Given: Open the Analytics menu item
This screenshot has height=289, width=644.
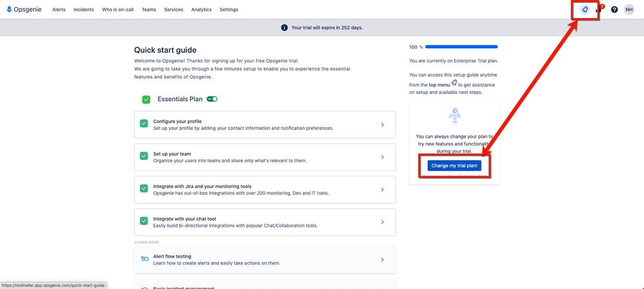Looking at the screenshot, I should (x=201, y=10).
